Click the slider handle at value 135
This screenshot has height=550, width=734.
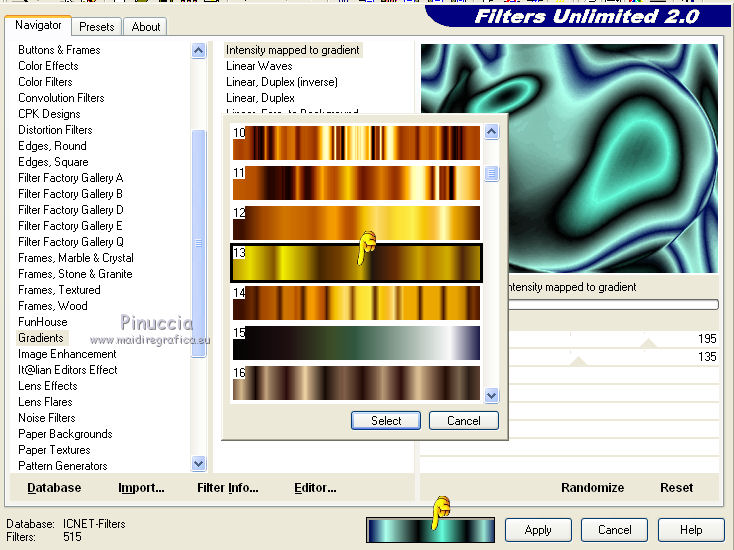pyautogui.click(x=579, y=361)
